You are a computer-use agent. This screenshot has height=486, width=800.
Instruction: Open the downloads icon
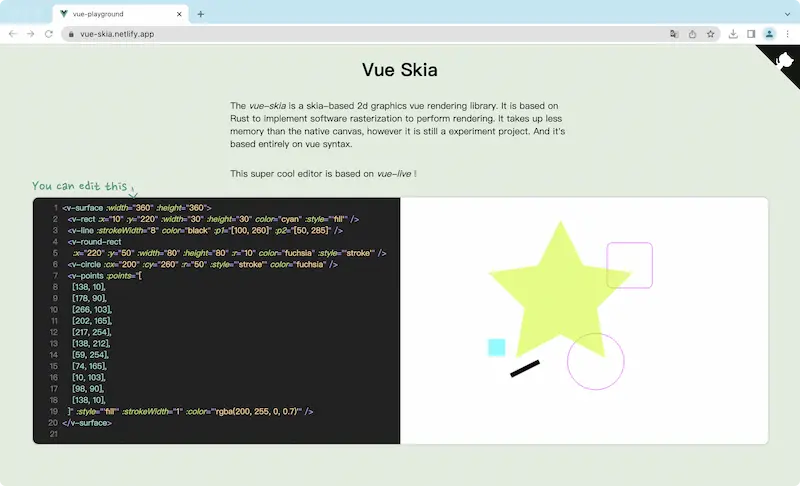733,34
